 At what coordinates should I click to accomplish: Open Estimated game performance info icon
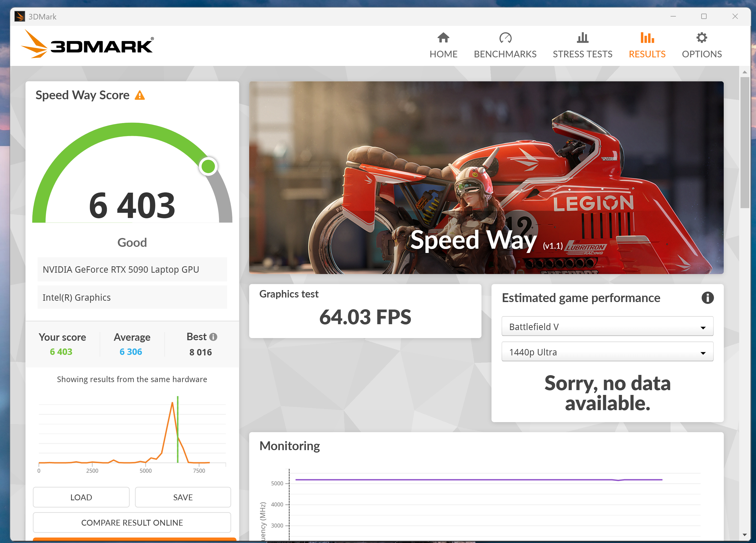(707, 298)
